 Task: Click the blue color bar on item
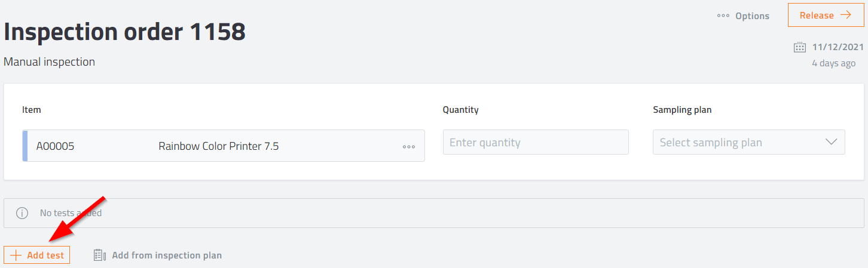coord(25,146)
